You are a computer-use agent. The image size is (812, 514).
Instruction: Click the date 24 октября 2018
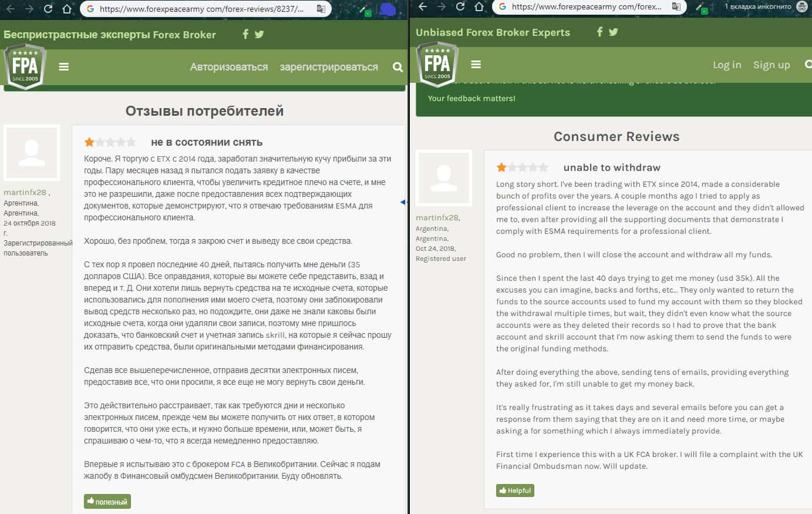point(29,223)
